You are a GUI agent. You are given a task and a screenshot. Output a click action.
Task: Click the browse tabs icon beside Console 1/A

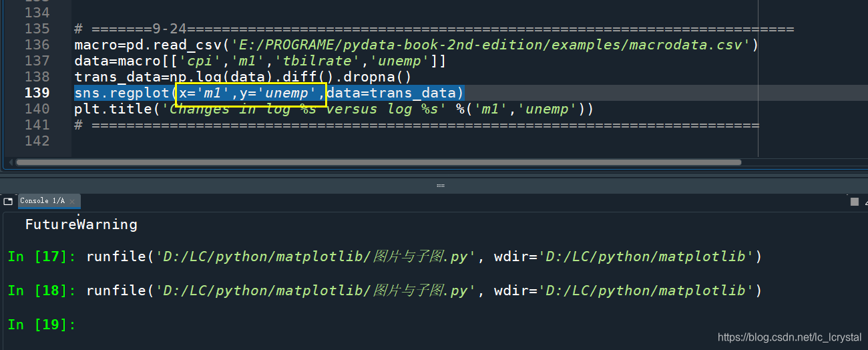[8, 201]
